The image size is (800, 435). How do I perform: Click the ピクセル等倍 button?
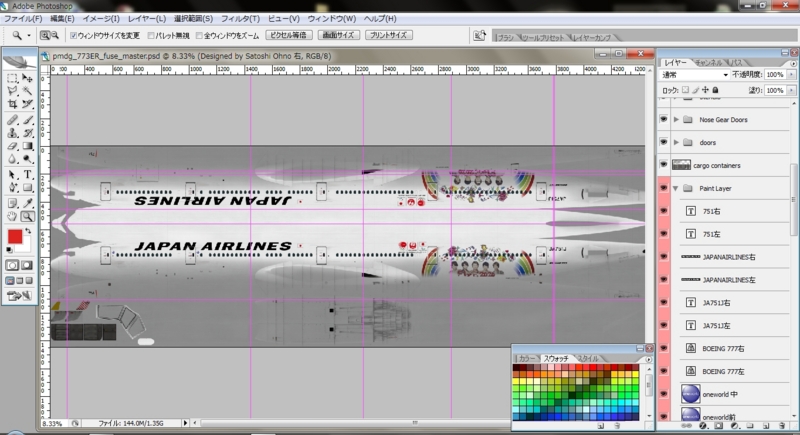pos(289,35)
